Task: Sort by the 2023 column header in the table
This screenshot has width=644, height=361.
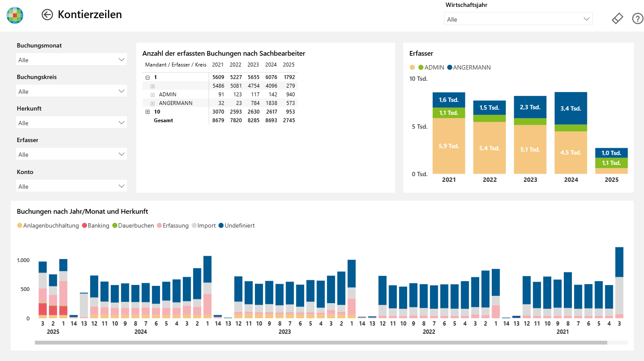Action: [x=253, y=65]
